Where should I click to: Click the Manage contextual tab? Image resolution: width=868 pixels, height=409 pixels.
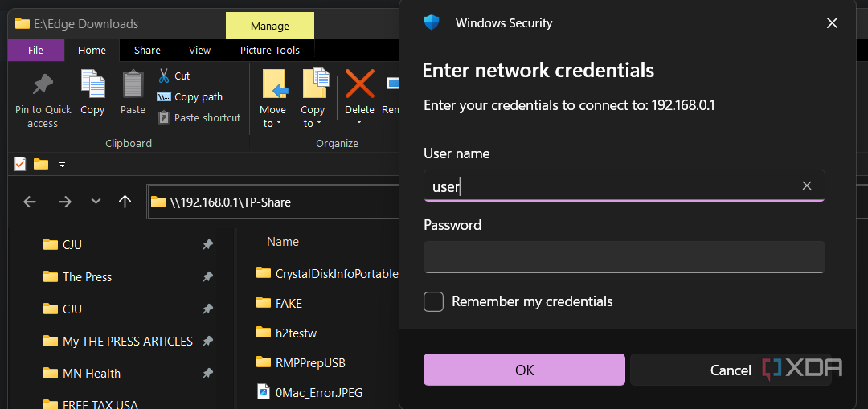point(270,26)
